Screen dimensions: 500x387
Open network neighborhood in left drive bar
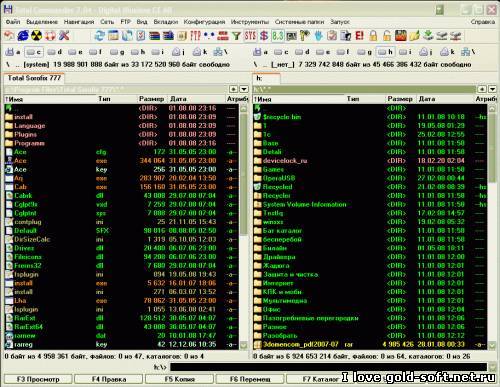221,52
